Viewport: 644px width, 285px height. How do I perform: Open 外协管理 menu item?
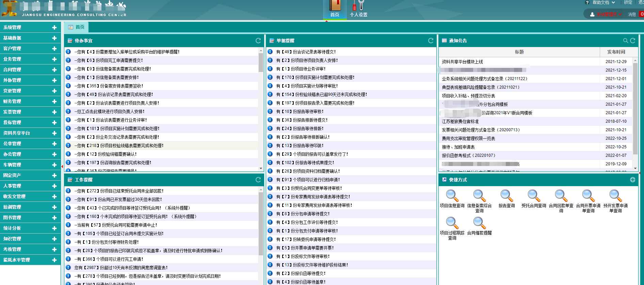pos(30,80)
